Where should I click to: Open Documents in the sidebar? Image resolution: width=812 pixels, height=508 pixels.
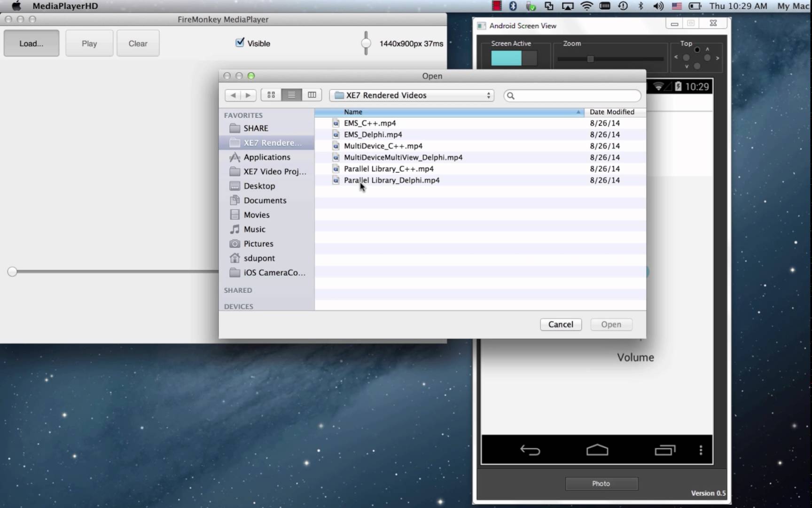(266, 200)
